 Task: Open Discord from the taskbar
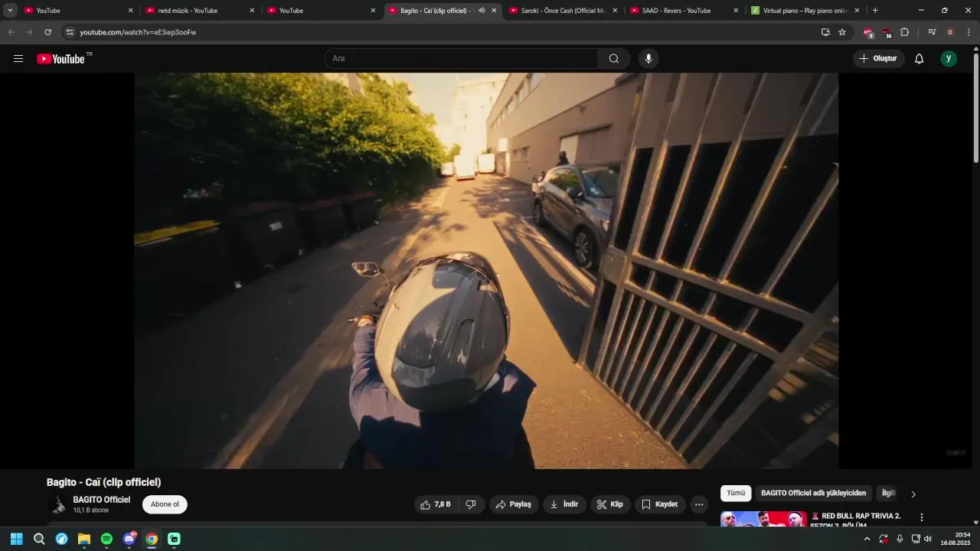click(129, 539)
